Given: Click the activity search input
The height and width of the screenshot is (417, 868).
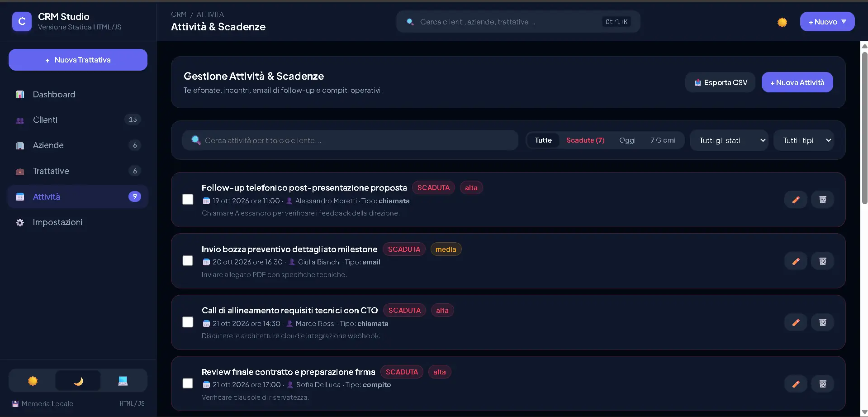Looking at the screenshot, I should point(350,140).
